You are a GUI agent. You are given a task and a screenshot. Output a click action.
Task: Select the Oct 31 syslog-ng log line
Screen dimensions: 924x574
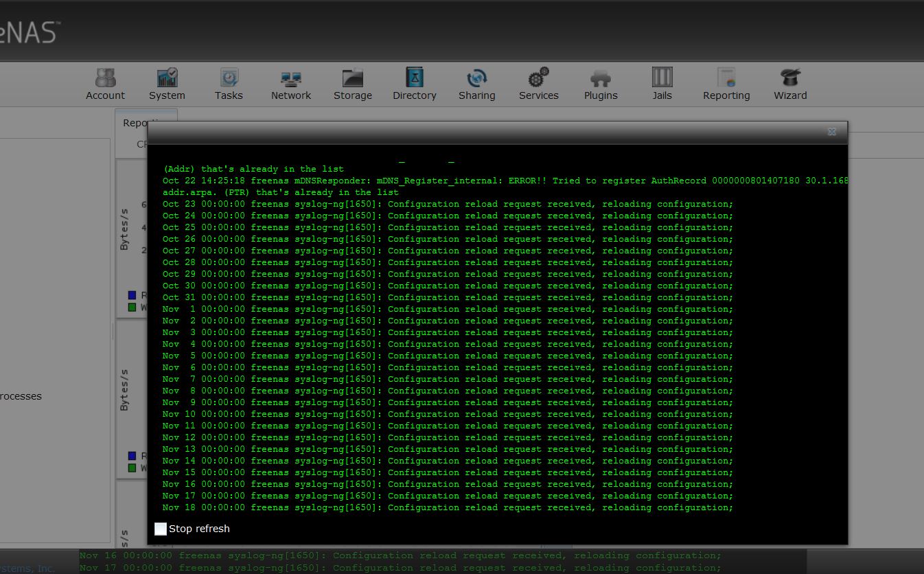point(448,297)
